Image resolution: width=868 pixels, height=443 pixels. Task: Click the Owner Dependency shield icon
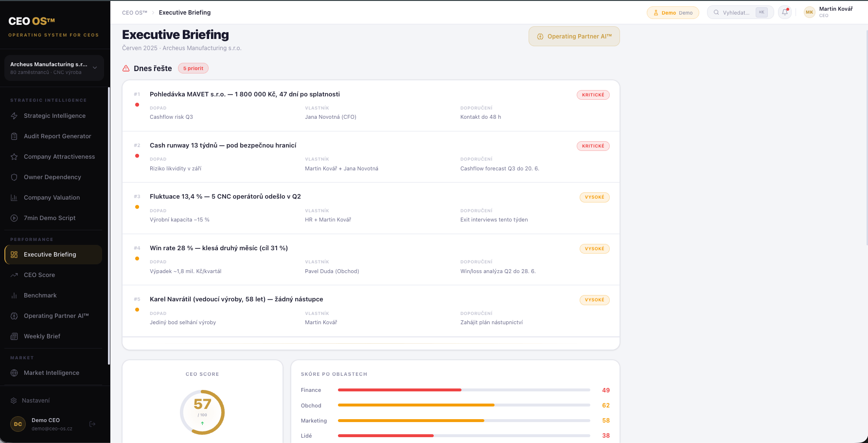point(14,177)
